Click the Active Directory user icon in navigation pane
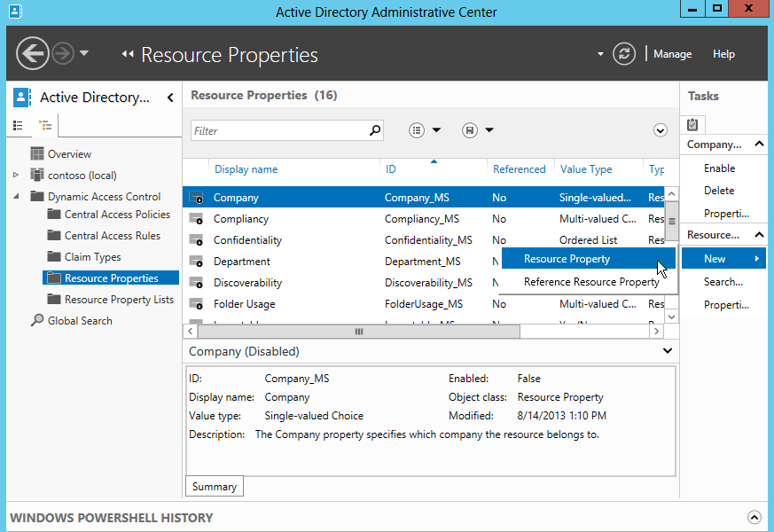The image size is (774, 532). [x=21, y=98]
